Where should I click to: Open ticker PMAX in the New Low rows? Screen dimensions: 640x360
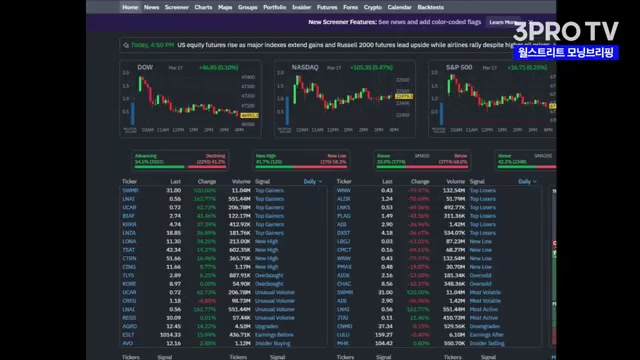point(344,267)
